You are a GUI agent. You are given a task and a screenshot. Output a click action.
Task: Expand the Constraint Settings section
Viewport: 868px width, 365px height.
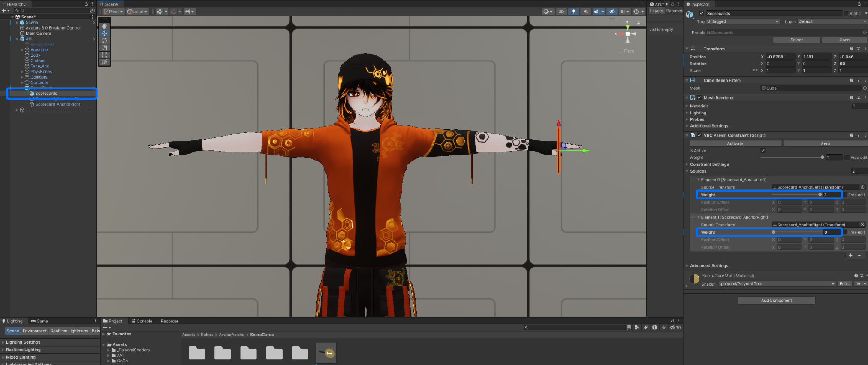(709, 164)
